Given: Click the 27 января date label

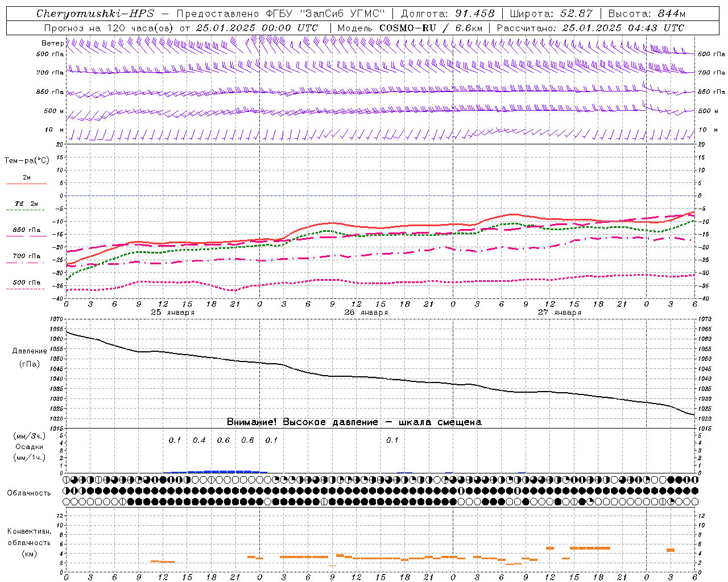Looking at the screenshot, I should (560, 313).
